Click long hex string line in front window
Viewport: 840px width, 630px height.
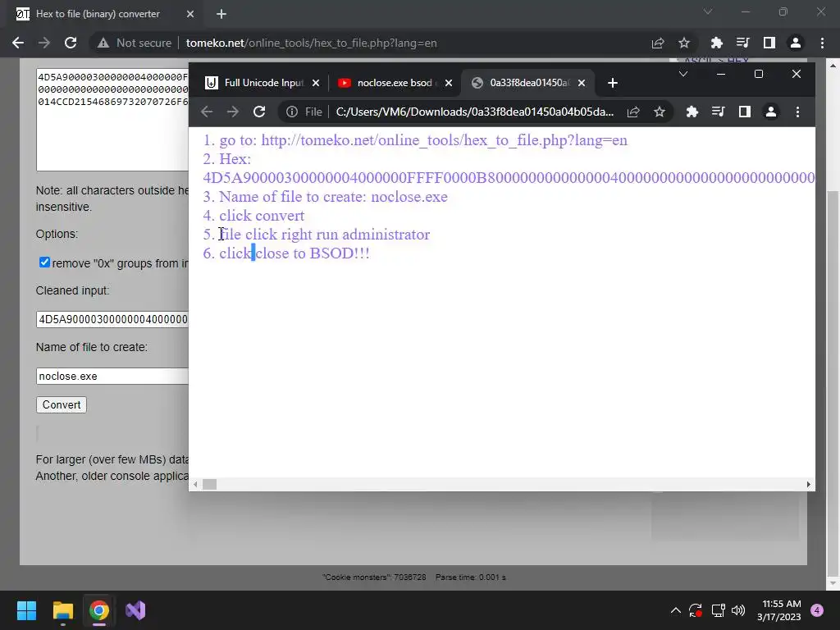coord(509,178)
